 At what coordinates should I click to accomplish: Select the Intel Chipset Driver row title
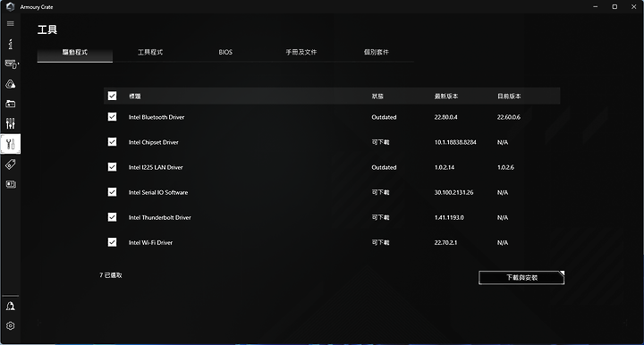tap(154, 142)
